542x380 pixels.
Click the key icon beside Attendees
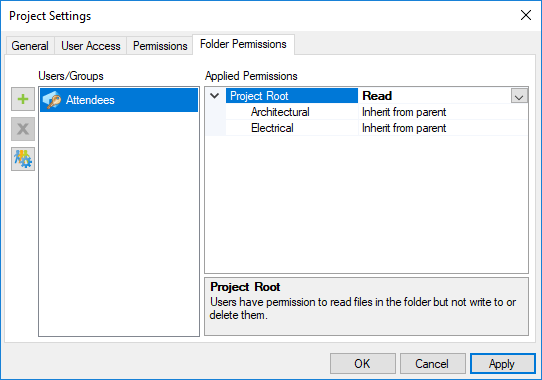pyautogui.click(x=52, y=100)
